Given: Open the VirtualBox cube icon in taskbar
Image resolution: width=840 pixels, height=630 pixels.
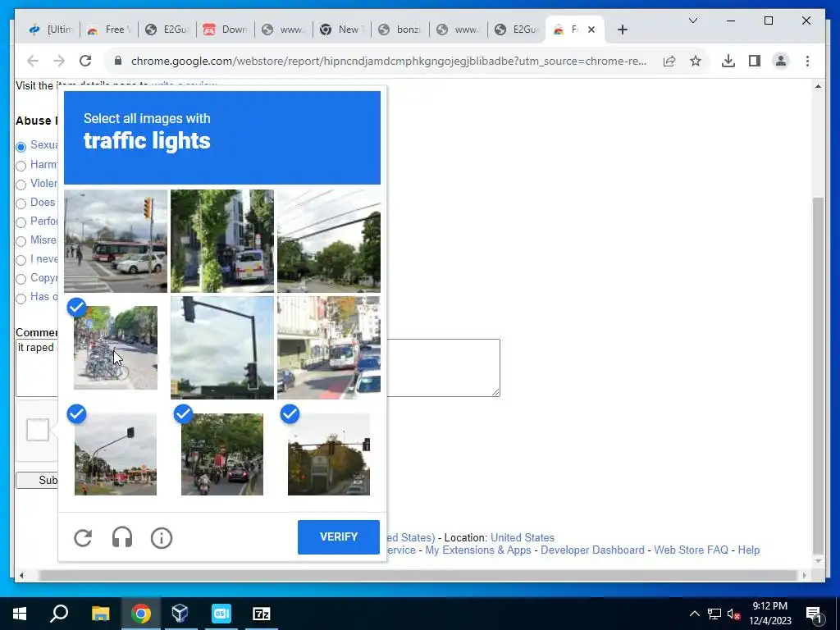Looking at the screenshot, I should 180,614.
